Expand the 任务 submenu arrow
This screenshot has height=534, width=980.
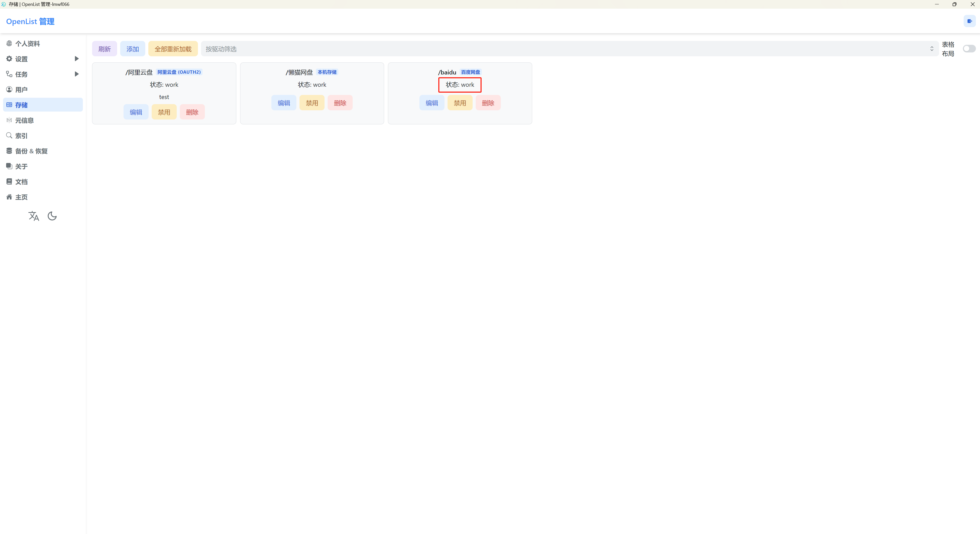coord(76,74)
